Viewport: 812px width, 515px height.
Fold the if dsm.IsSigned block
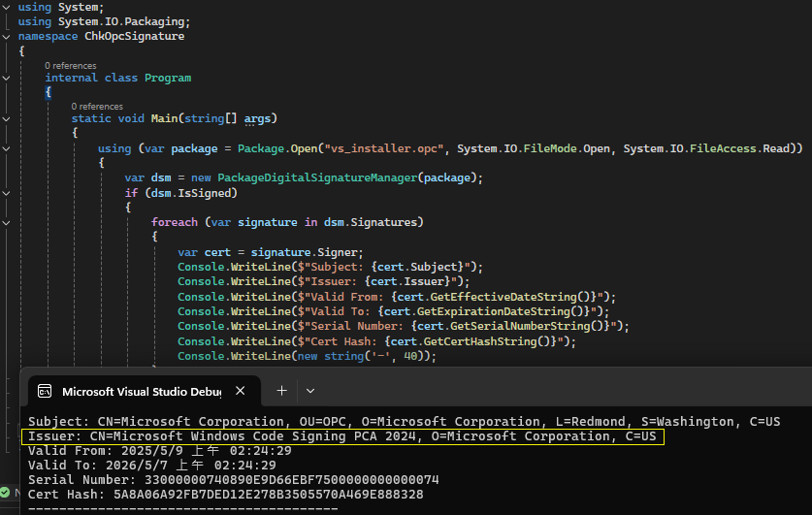click(7, 192)
